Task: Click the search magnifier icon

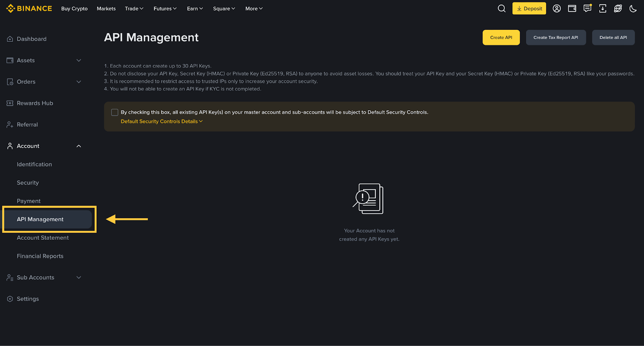Action: (502, 8)
